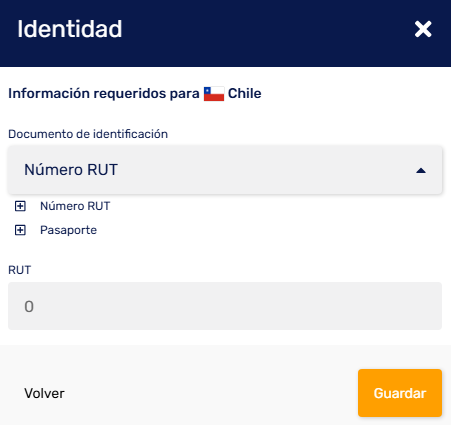Collapse the dropdown using the caret arrow
The width and height of the screenshot is (451, 425).
(421, 171)
